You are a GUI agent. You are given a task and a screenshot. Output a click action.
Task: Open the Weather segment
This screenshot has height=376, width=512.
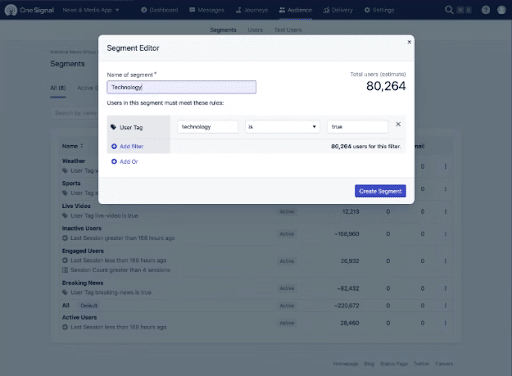coord(74,161)
